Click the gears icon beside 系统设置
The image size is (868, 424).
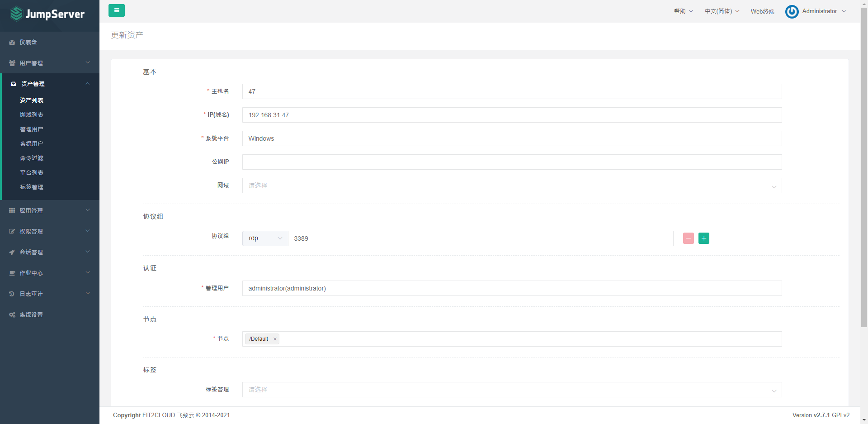coord(12,315)
